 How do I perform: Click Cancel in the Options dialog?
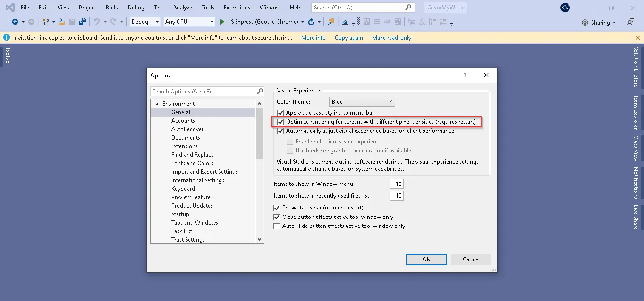471,259
